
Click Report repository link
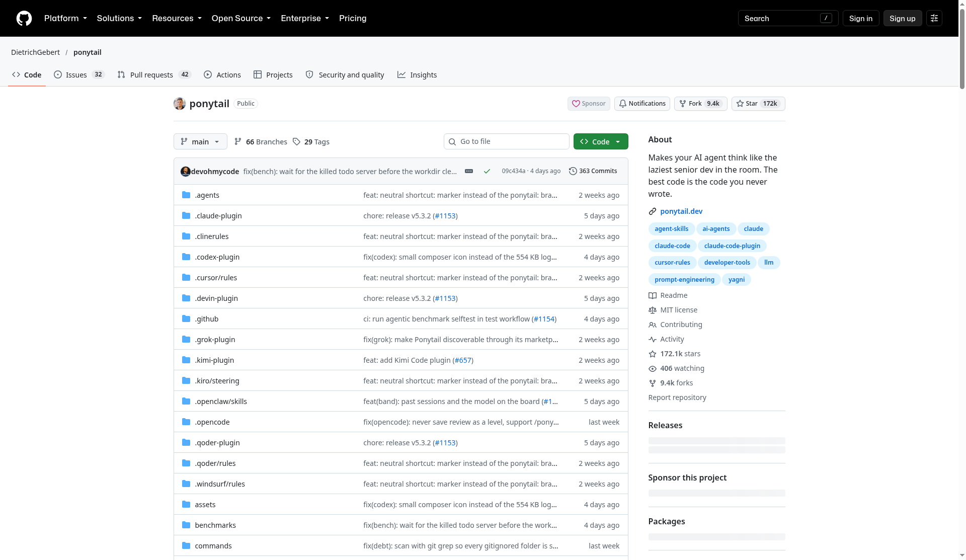point(677,397)
